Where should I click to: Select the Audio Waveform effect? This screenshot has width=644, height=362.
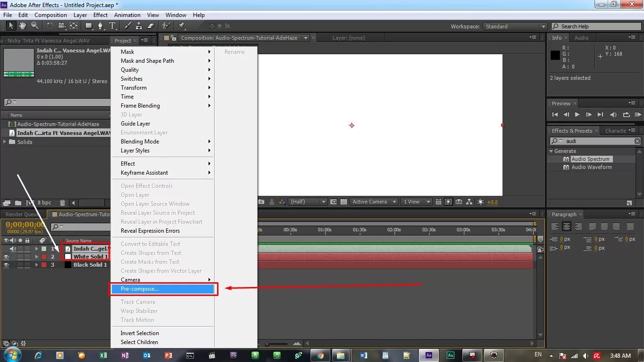592,167
